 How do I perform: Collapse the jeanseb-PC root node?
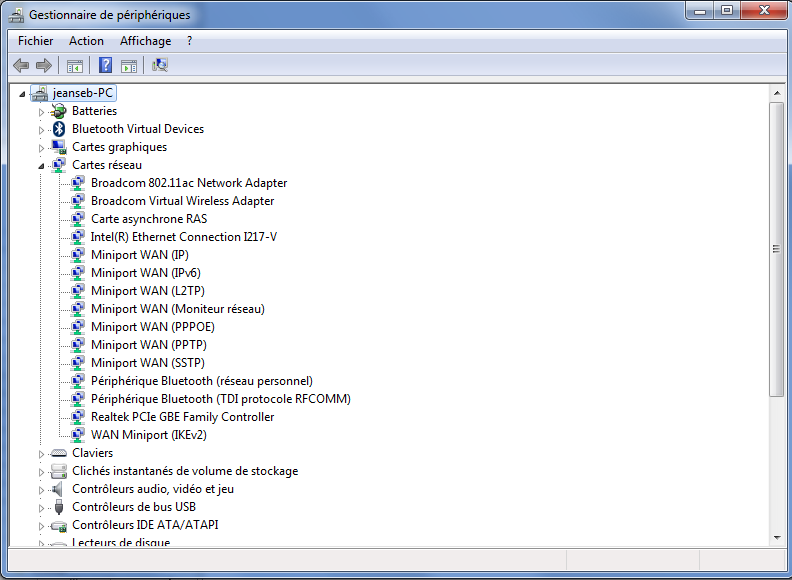pyautogui.click(x=22, y=94)
